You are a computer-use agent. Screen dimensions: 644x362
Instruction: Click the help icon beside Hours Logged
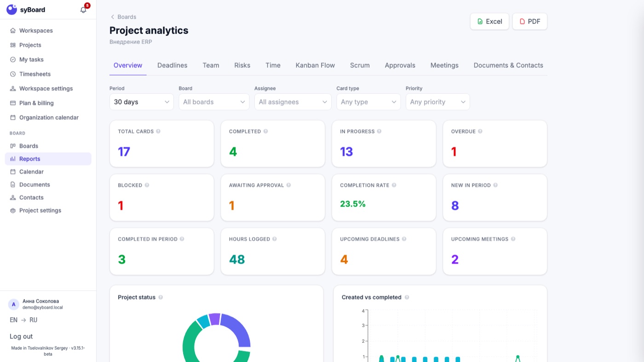[x=275, y=239]
